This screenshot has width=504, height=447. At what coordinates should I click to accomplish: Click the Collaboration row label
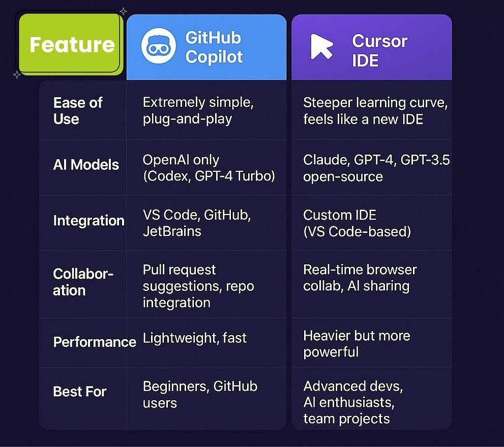[83, 282]
